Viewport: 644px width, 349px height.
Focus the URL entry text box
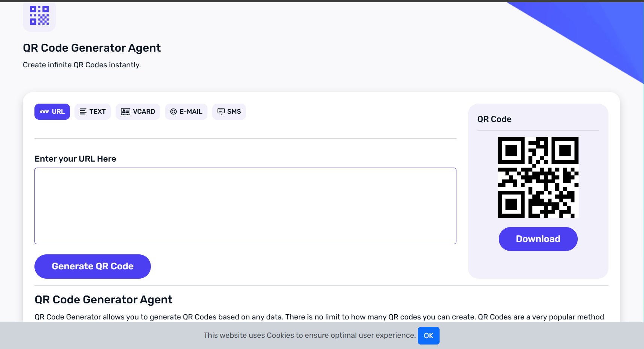click(x=245, y=206)
